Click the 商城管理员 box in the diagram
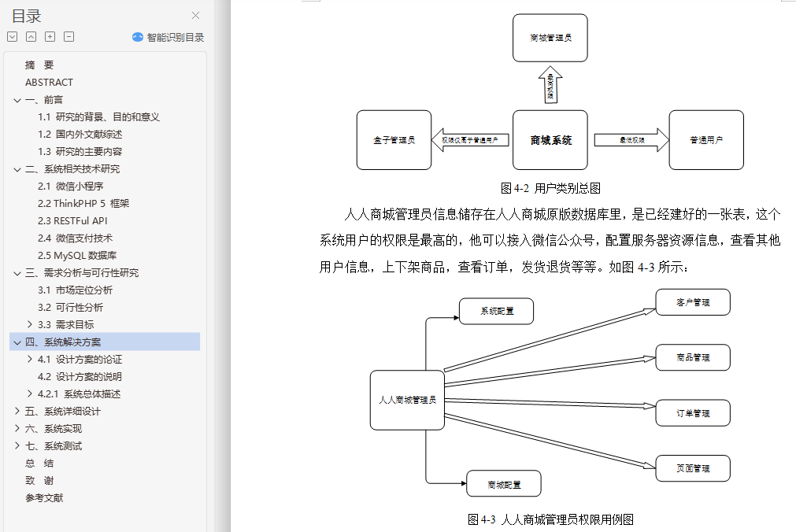The image size is (796, 532). [550, 38]
